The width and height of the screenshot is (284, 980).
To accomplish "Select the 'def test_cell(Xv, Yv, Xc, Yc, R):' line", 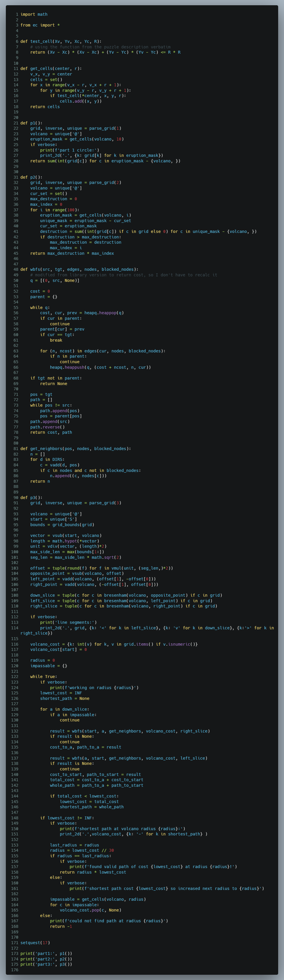I will tap(61, 41).
